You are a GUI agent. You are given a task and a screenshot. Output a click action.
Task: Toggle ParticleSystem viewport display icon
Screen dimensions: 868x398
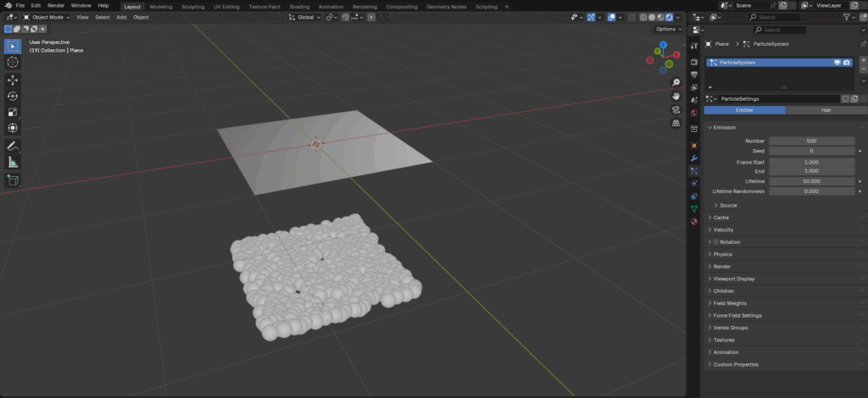pyautogui.click(x=837, y=63)
